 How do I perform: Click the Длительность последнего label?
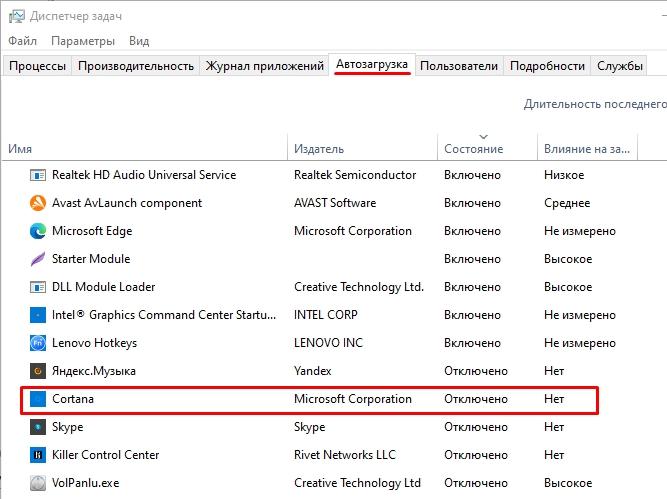pyautogui.click(x=595, y=104)
